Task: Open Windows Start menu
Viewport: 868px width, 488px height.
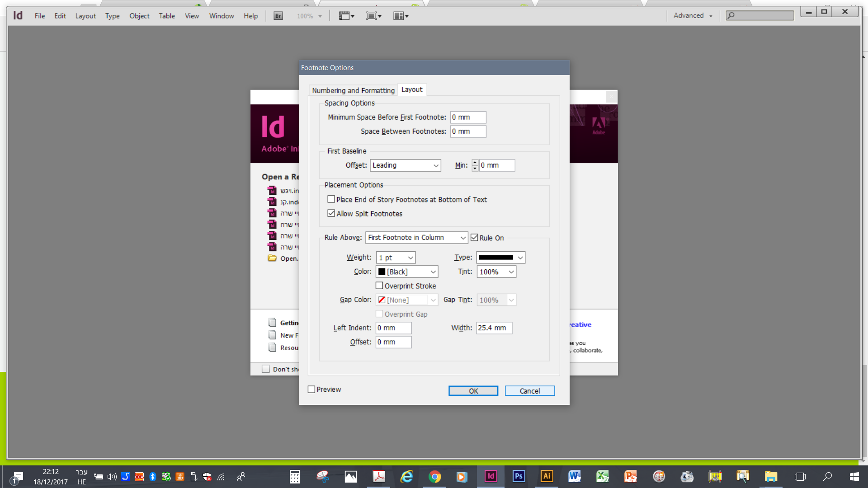Action: point(854,476)
